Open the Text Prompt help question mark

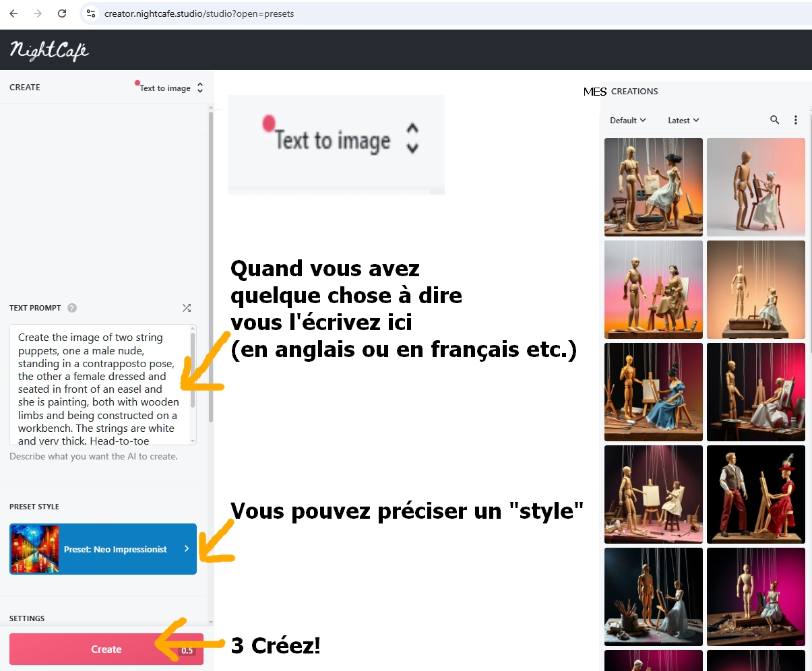point(72,308)
